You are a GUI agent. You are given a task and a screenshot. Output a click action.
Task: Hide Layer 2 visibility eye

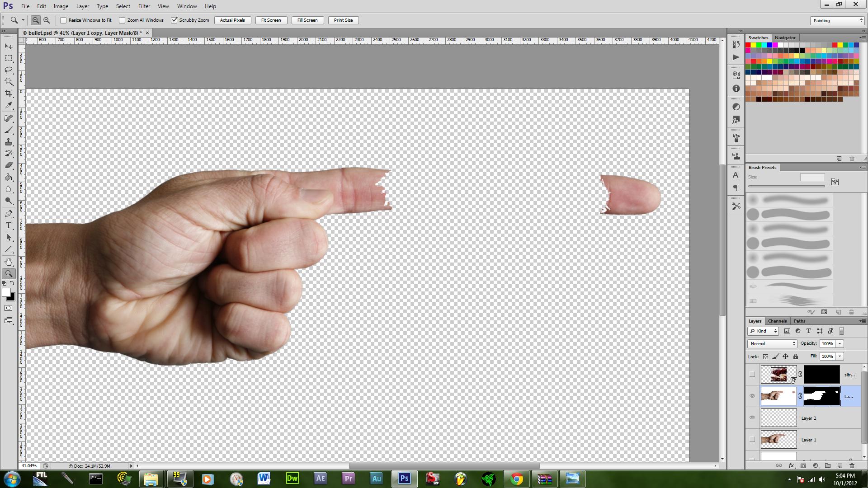coord(752,418)
